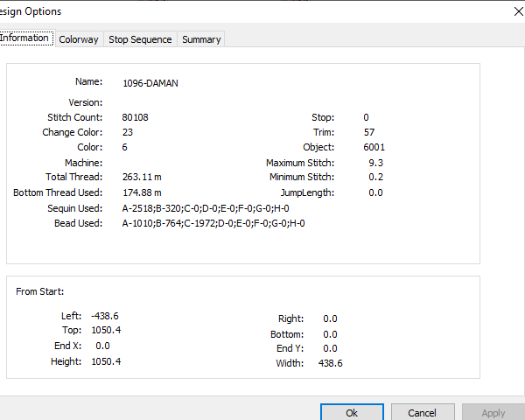Image resolution: width=525 pixels, height=420 pixels.
Task: Click the Color value 6
Action: tap(124, 147)
